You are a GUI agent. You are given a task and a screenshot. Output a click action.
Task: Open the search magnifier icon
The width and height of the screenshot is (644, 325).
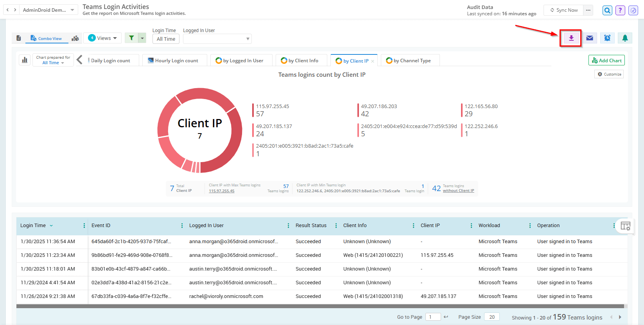pyautogui.click(x=607, y=11)
